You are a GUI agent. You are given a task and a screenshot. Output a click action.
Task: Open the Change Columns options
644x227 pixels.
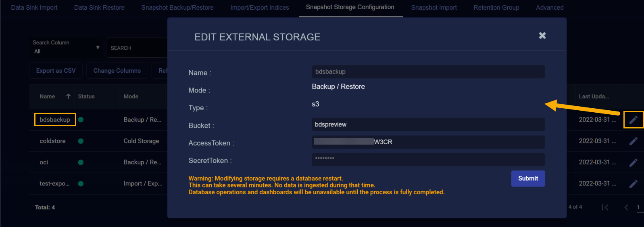tap(117, 71)
